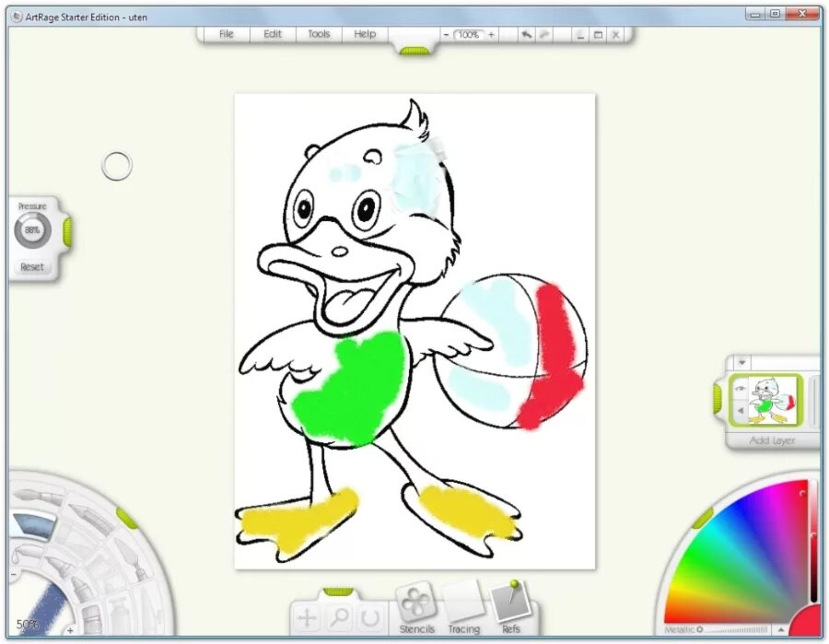Open the Edit menu

273,34
